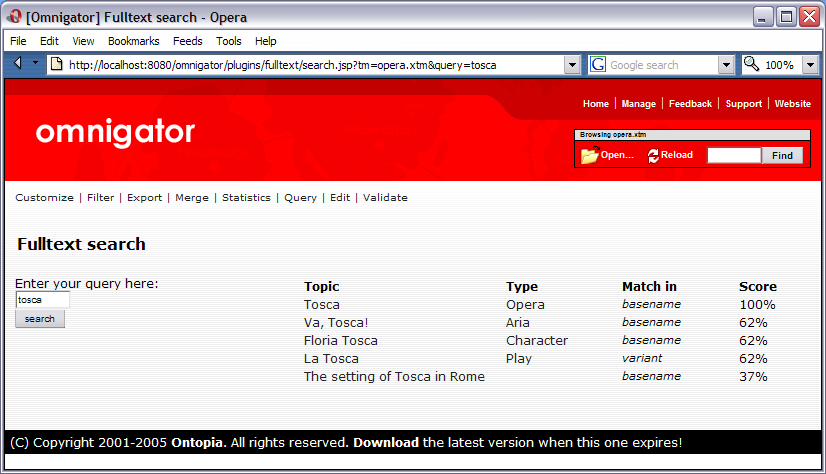
Task: Click the Reload topic map icon
Action: point(654,155)
